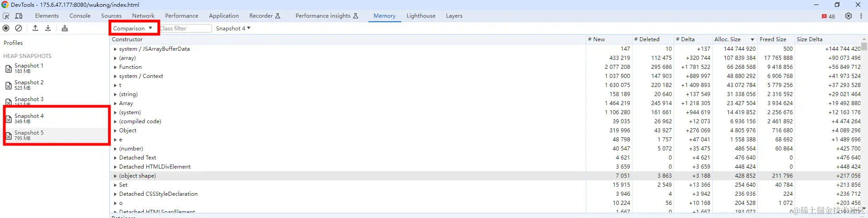Sort by the Freed Size column header
The width and height of the screenshot is (868, 218).
point(776,39)
